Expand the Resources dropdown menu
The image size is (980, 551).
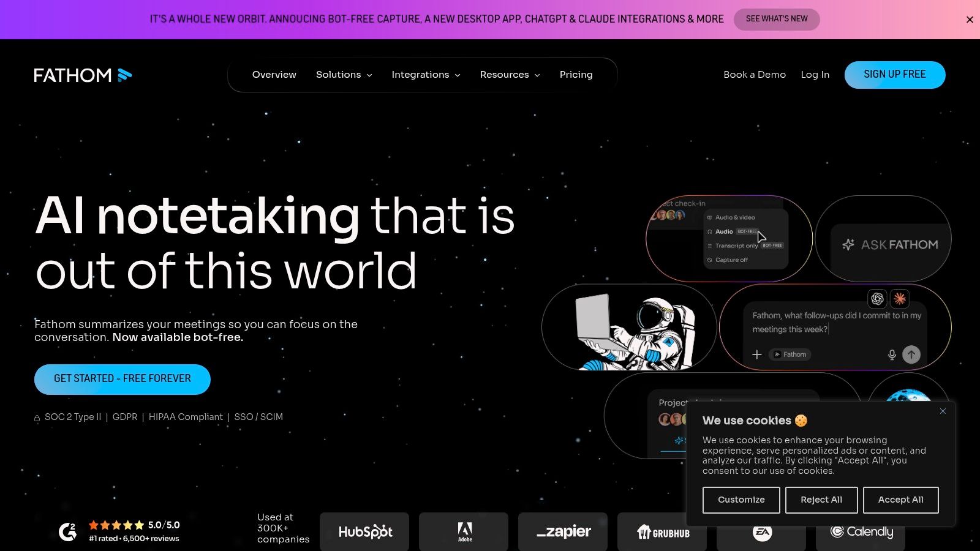[x=510, y=75]
